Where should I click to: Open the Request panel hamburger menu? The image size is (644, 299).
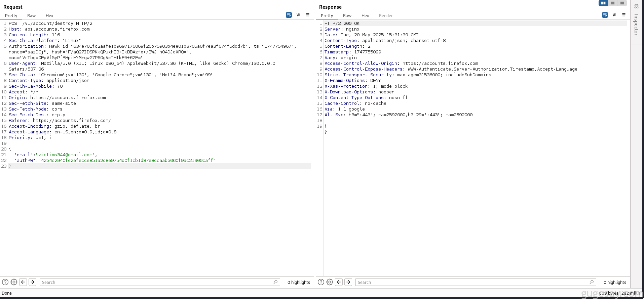tap(308, 15)
